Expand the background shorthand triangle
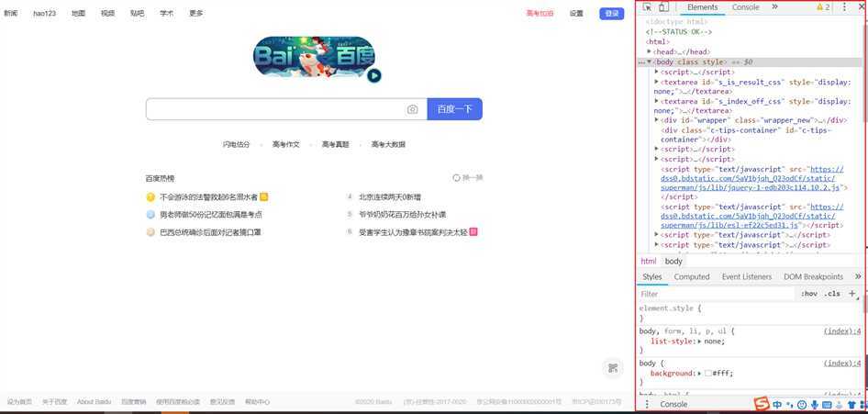 (700, 374)
